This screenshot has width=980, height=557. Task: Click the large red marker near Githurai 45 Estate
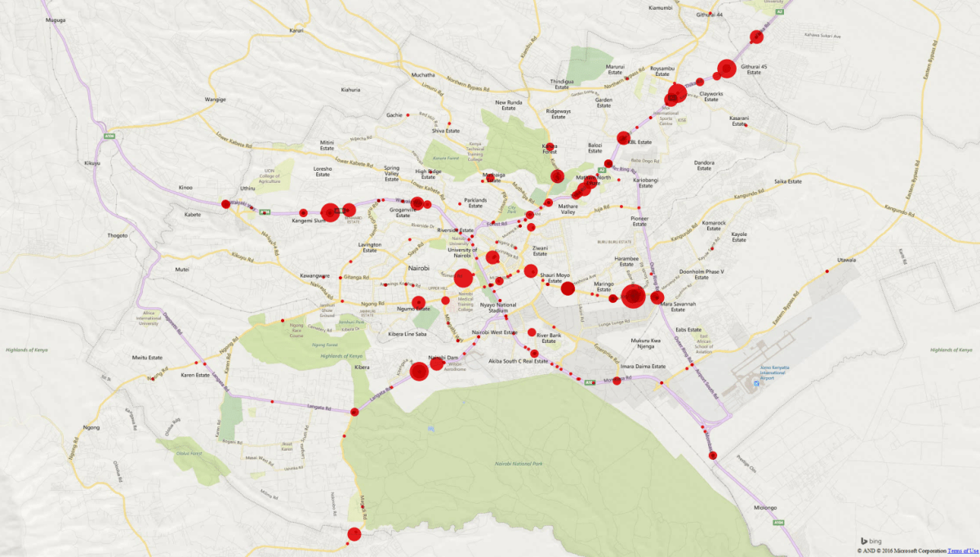click(x=727, y=69)
